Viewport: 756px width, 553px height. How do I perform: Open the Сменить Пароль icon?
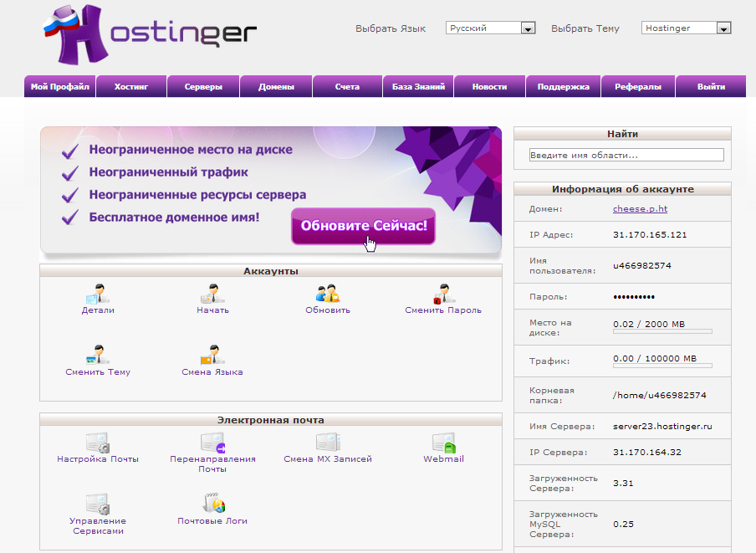coord(443,294)
